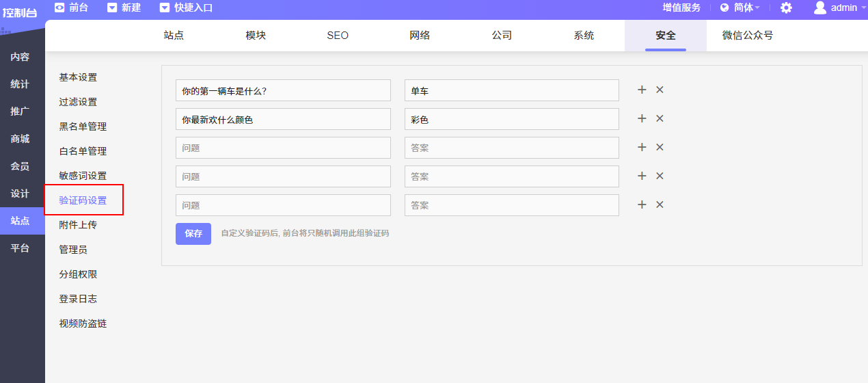Open 登录日志 from the side menu
Image resolution: width=868 pixels, height=383 pixels.
pyautogui.click(x=78, y=299)
